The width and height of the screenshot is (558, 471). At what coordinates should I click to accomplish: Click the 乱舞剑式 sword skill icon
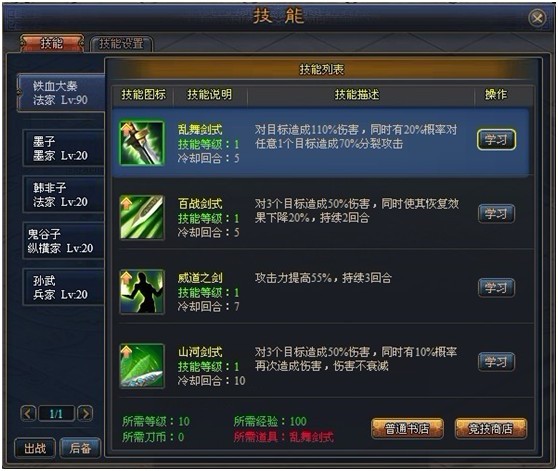[142, 143]
